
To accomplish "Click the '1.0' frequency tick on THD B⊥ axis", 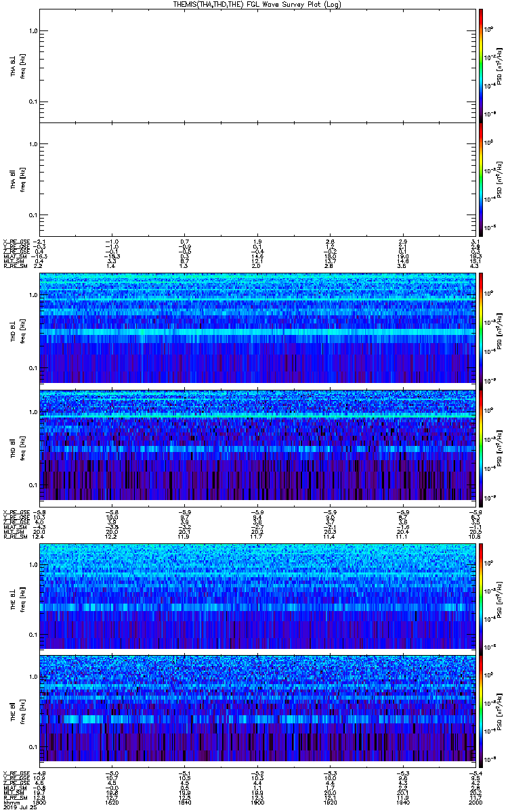I will coord(33,296).
